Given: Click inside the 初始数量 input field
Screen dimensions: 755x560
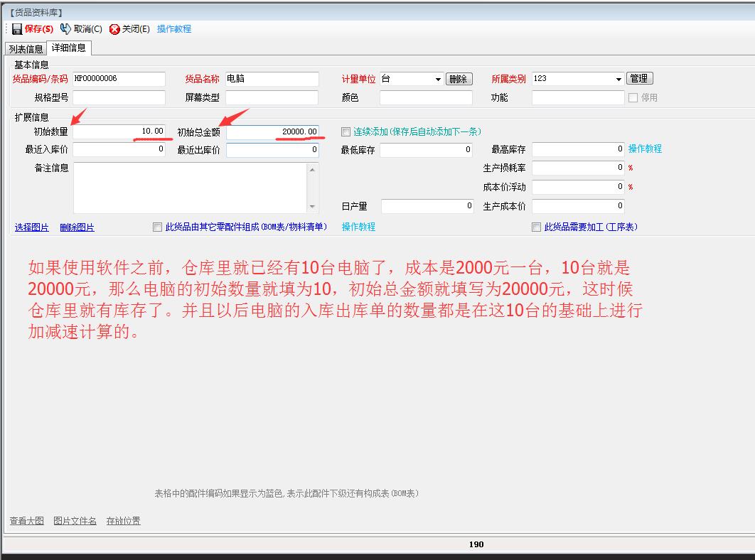Looking at the screenshot, I should point(121,131).
